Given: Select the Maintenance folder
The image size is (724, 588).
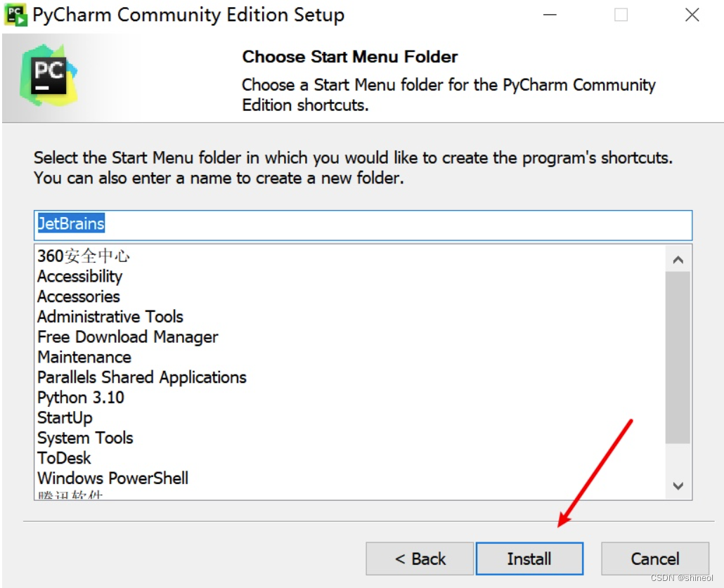Looking at the screenshot, I should click(x=84, y=357).
